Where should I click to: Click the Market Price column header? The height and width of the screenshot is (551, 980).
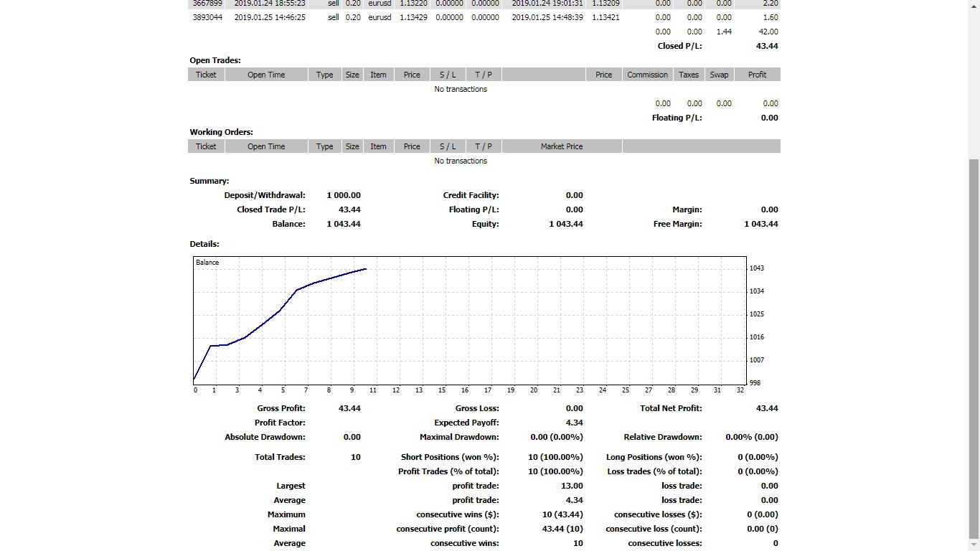[562, 146]
